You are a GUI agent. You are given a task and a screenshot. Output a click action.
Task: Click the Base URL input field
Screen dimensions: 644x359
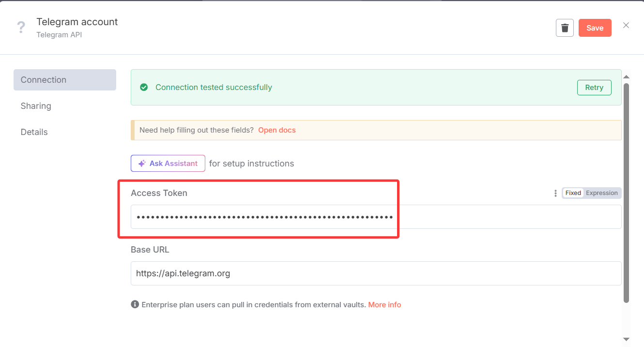point(376,273)
